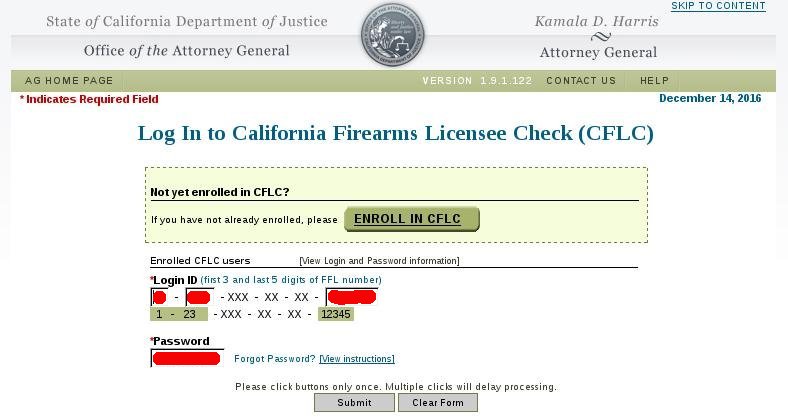Open the Contact Us menu item
788x419 pixels.
tap(581, 80)
